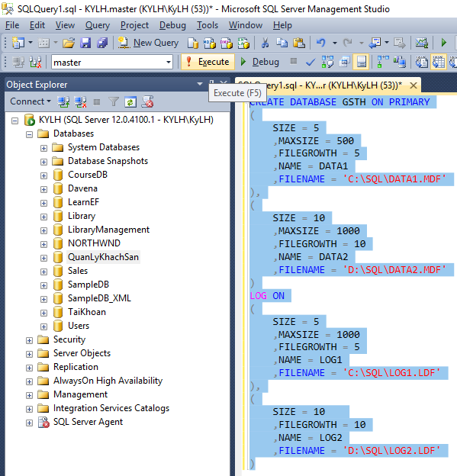Open the master database dropdown
457x476 pixels.
tap(168, 63)
